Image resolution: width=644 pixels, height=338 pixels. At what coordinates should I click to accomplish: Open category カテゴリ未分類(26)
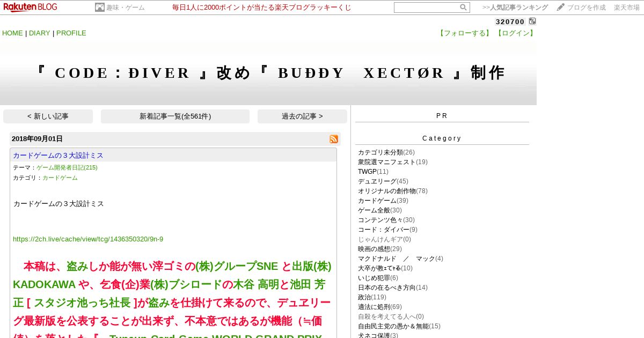coord(386,152)
